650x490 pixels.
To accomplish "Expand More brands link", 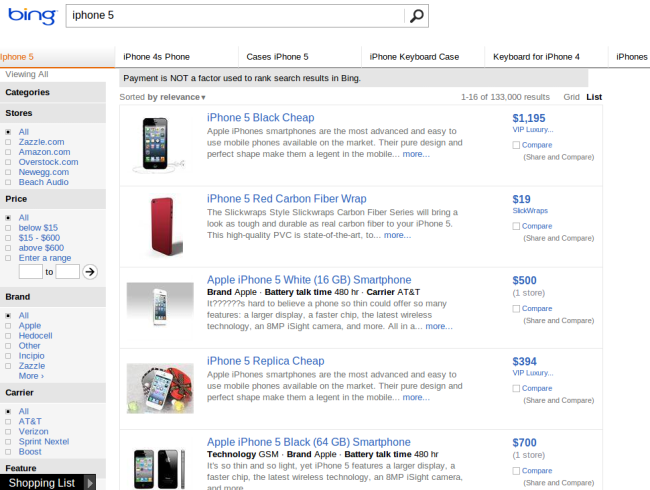I will [x=31, y=376].
